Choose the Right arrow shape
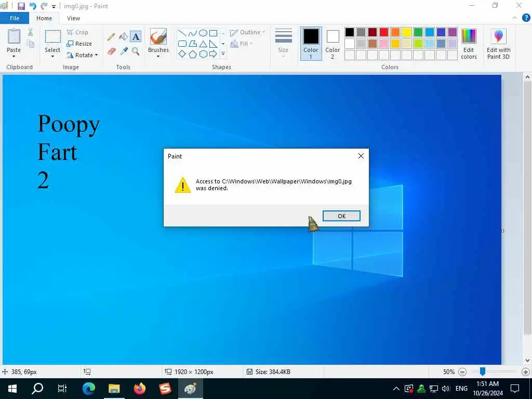 213,54
